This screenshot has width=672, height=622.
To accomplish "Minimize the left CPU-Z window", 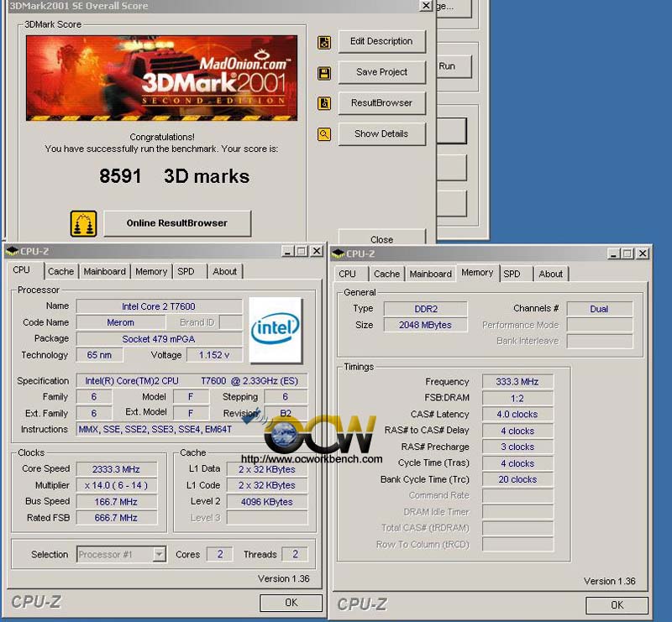I will [287, 252].
